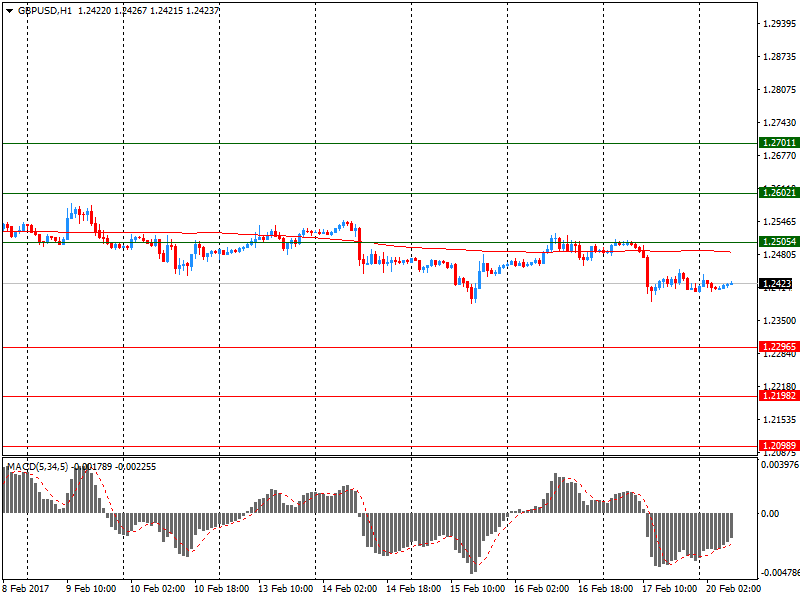The width and height of the screenshot is (800, 600).
Task: Select time axis label 10 Feb 02:00
Action: pyautogui.click(x=158, y=589)
